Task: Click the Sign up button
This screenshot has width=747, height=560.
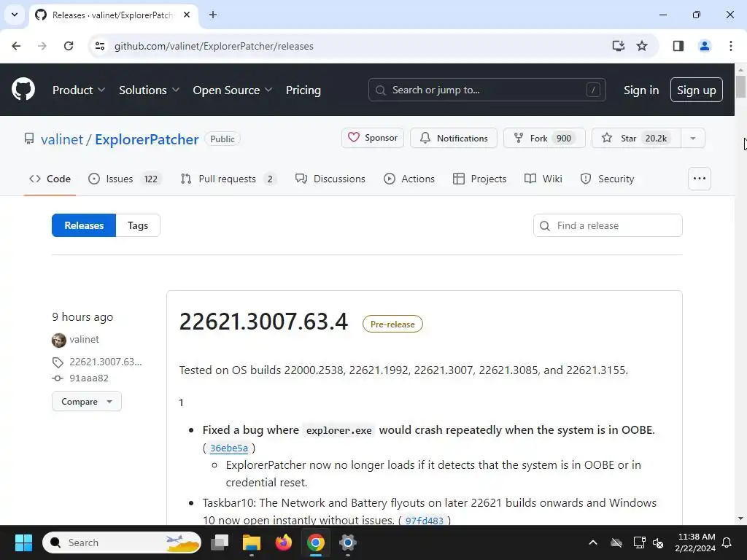Action: click(x=696, y=90)
